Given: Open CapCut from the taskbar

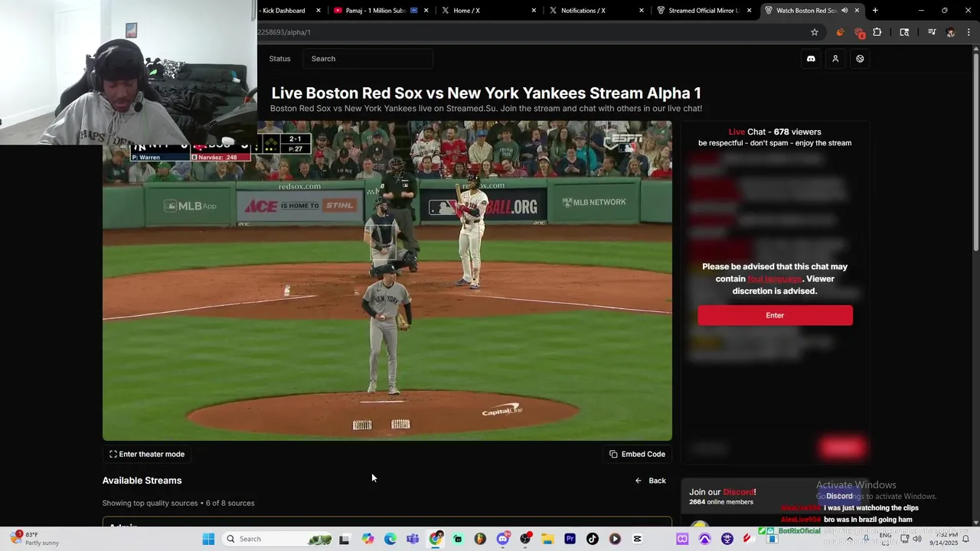Looking at the screenshot, I should [637, 539].
